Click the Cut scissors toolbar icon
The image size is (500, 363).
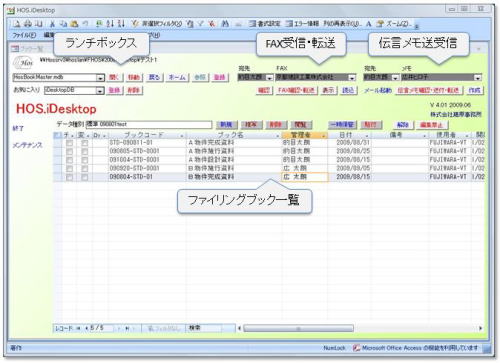(52, 24)
